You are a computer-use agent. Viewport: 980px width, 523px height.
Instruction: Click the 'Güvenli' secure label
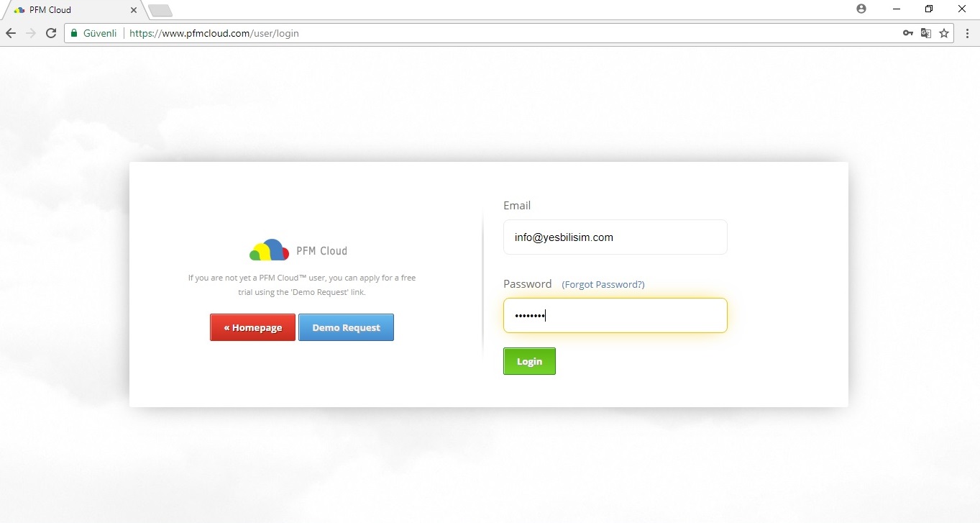click(x=100, y=33)
